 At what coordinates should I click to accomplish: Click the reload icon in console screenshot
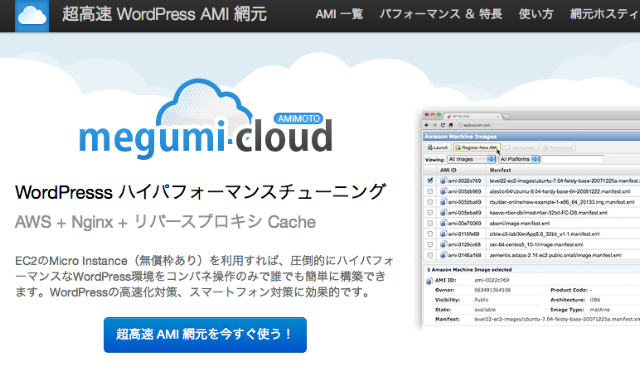tap(442, 125)
